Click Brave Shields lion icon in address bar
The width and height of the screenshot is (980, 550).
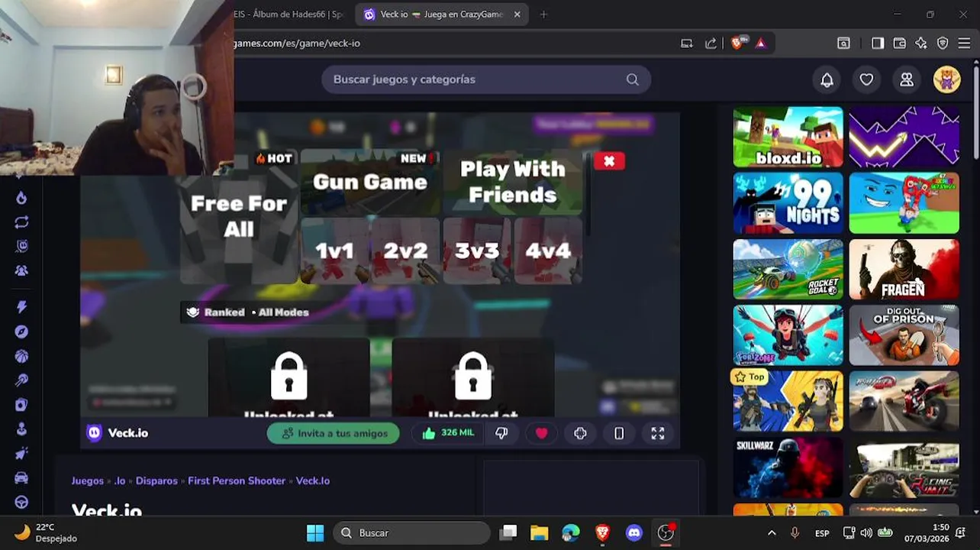pos(737,44)
